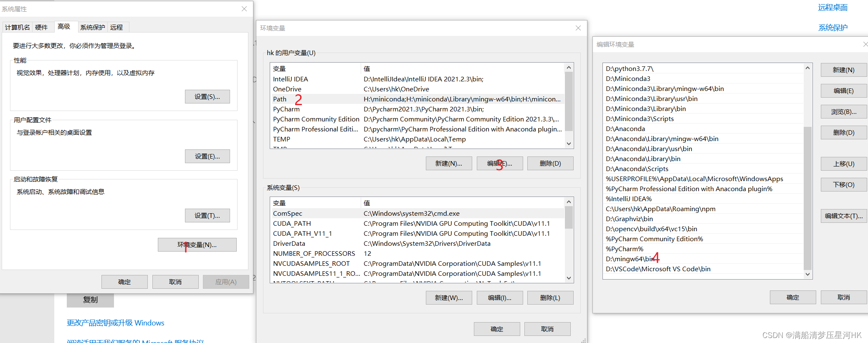This screenshot has height=343, width=868.
Task: Select the CUDA_PATH_V11_1 system variable
Action: 418,233
